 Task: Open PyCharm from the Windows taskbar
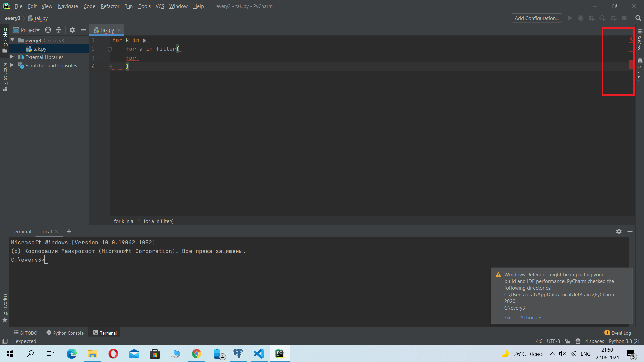point(279,354)
